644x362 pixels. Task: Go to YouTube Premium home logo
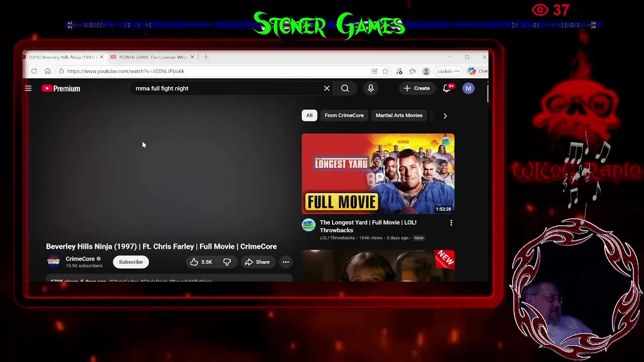pos(61,88)
